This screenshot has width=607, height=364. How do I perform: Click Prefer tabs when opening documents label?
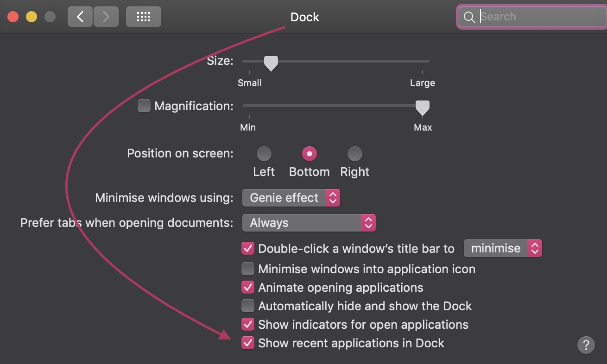pyautogui.click(x=126, y=223)
